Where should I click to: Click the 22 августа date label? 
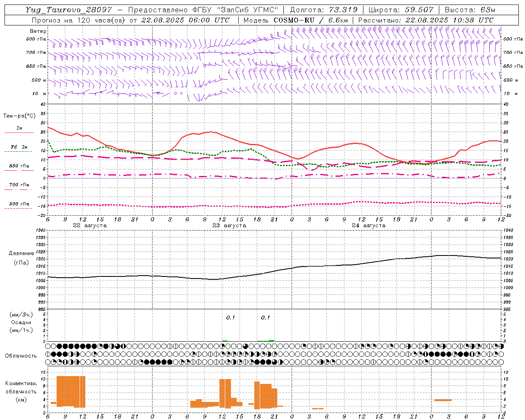click(x=90, y=226)
